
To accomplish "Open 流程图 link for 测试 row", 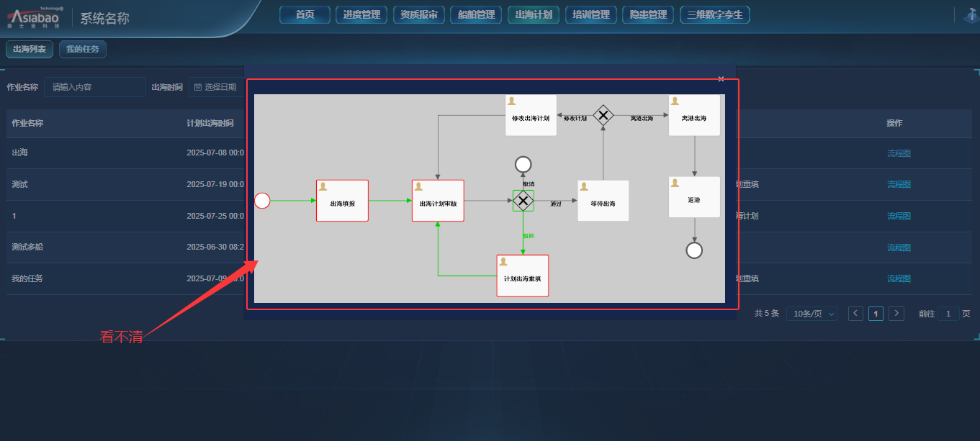I will click(899, 185).
